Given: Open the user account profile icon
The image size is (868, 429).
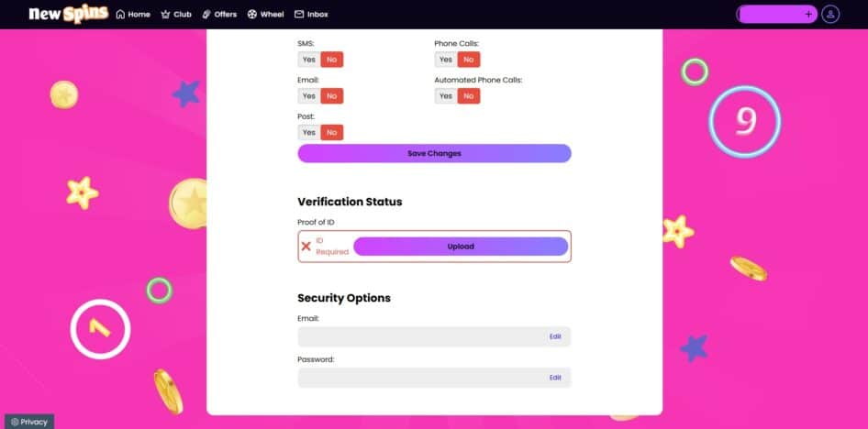Looking at the screenshot, I should pyautogui.click(x=829, y=15).
